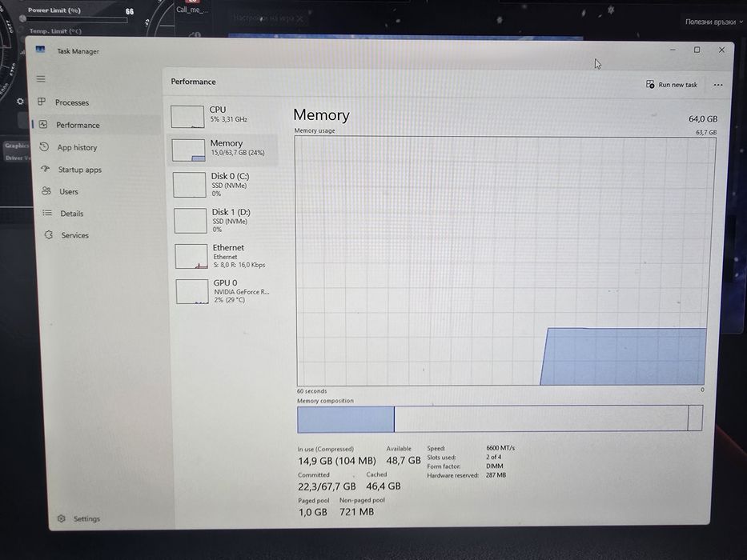
Task: Click the Users icon in sidebar
Action: [46, 191]
